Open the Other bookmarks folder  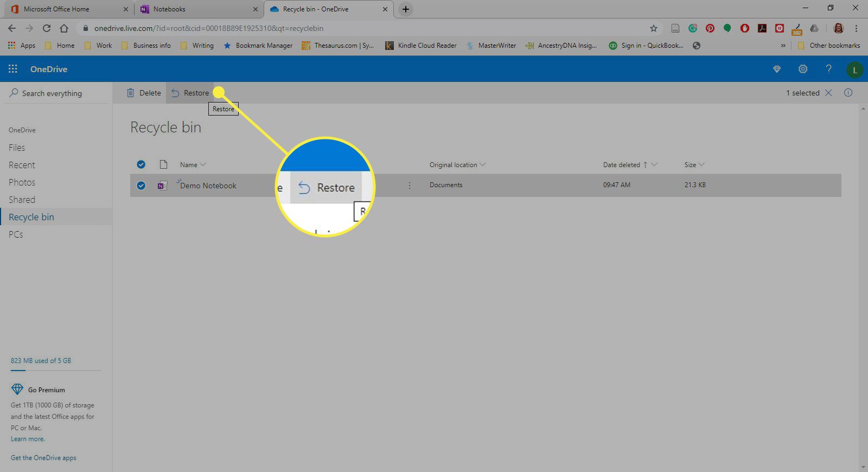click(x=829, y=46)
